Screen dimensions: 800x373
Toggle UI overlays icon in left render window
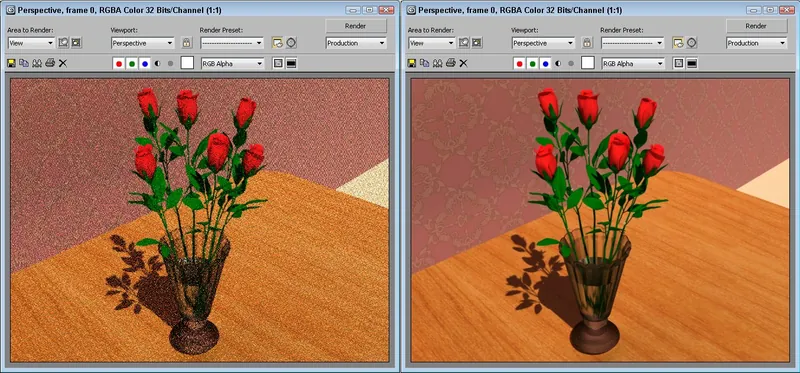point(278,63)
